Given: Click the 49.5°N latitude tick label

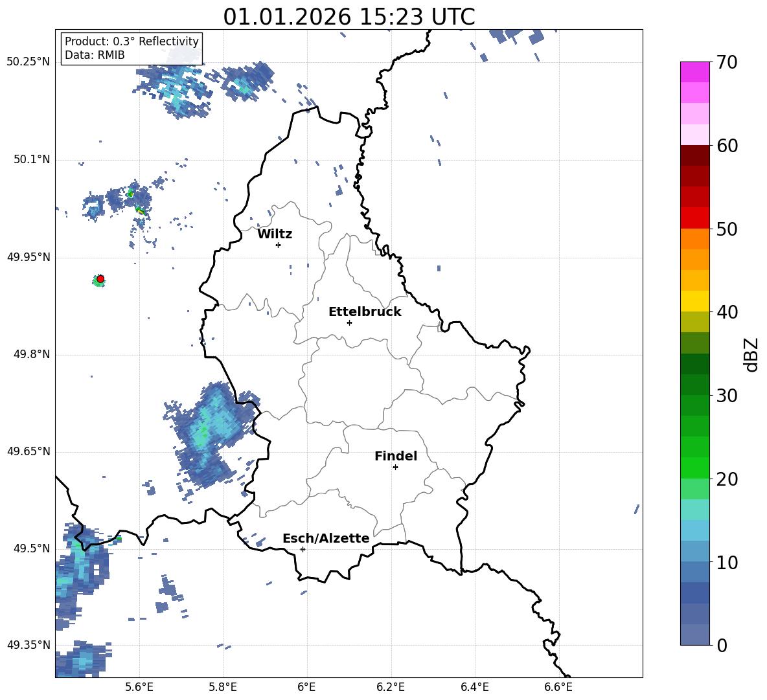Looking at the screenshot, I should coord(31,548).
